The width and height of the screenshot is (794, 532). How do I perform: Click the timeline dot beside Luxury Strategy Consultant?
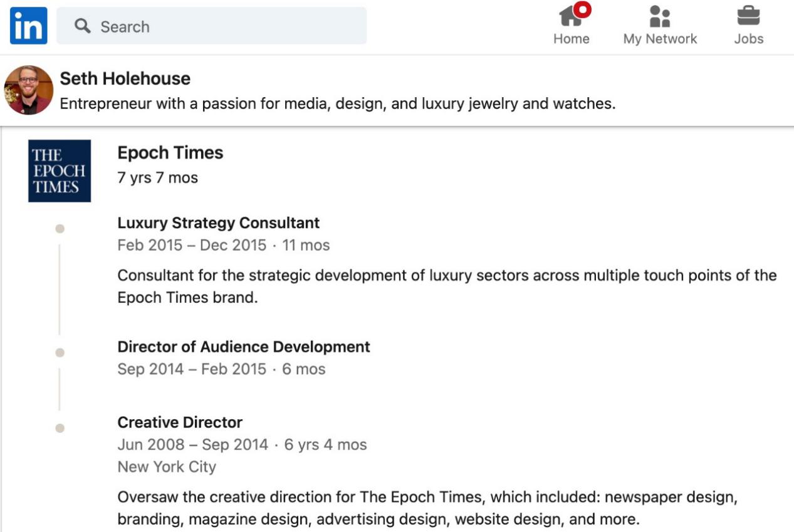(60, 229)
